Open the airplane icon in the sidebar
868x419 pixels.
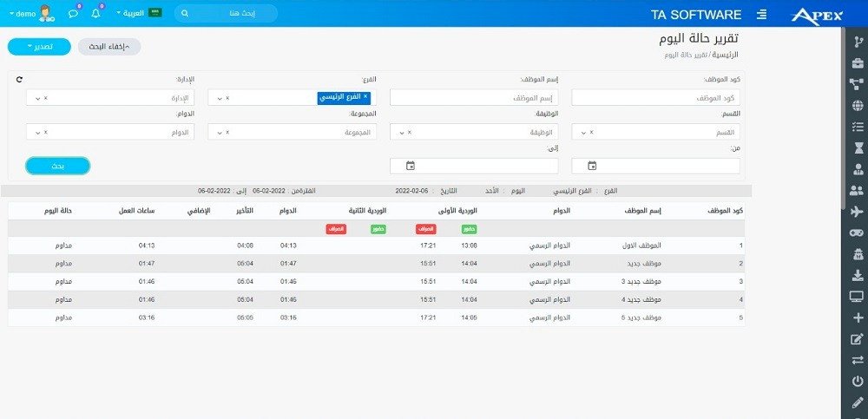click(x=857, y=212)
